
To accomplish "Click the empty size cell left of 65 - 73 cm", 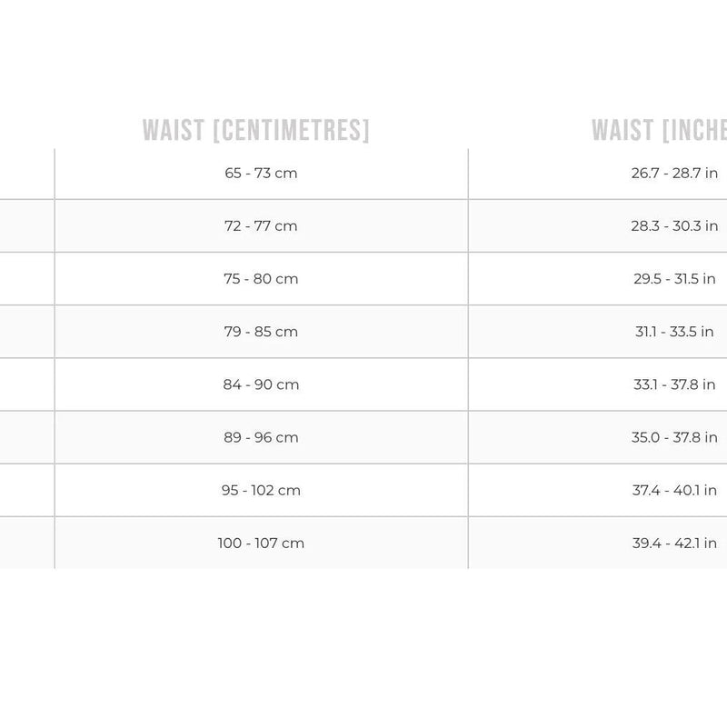I will pyautogui.click(x=27, y=174).
